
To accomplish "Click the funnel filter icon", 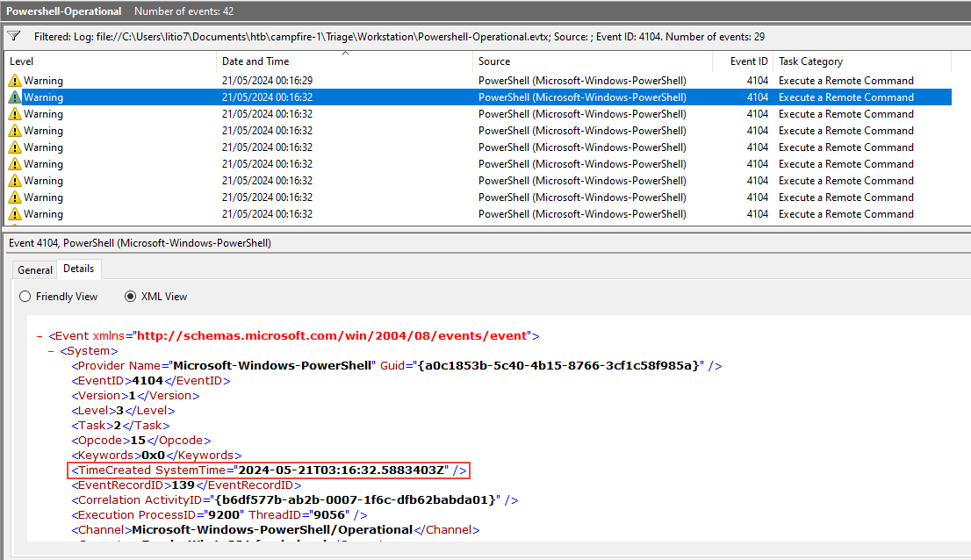I will tap(14, 37).
